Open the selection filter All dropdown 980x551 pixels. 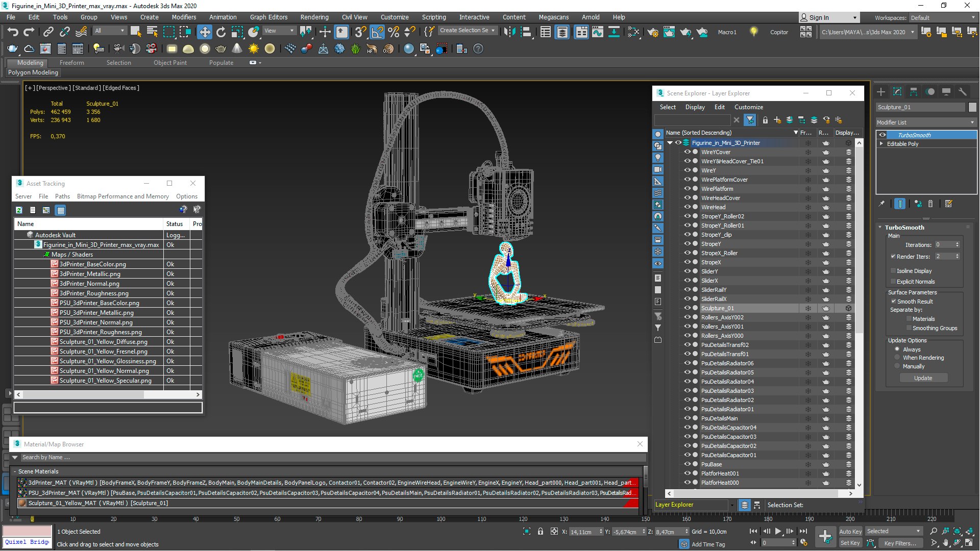tap(110, 31)
